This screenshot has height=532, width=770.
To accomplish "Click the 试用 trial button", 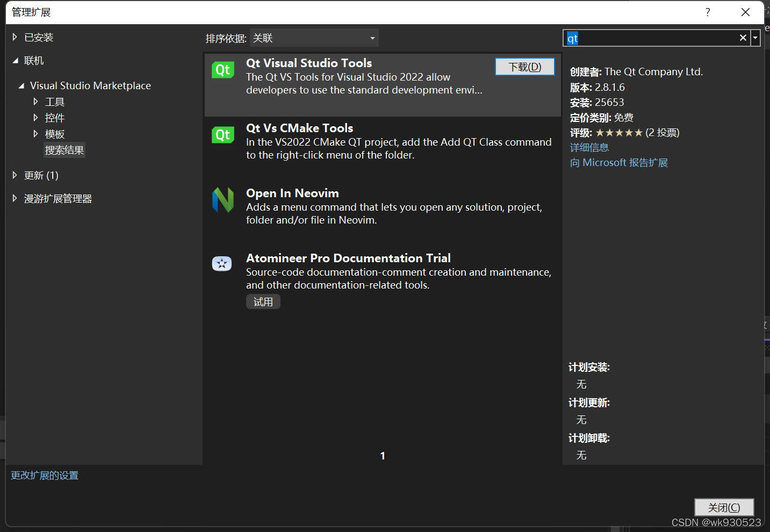I will [263, 301].
